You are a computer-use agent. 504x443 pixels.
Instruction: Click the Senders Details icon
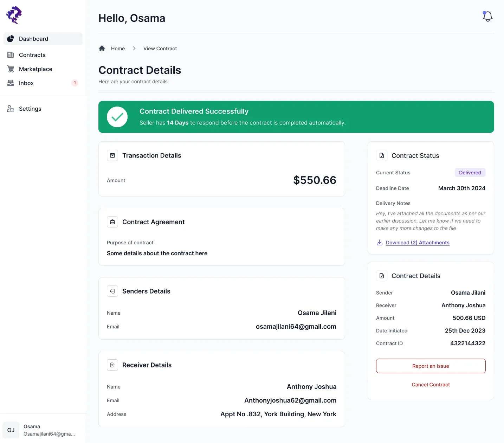click(x=112, y=291)
